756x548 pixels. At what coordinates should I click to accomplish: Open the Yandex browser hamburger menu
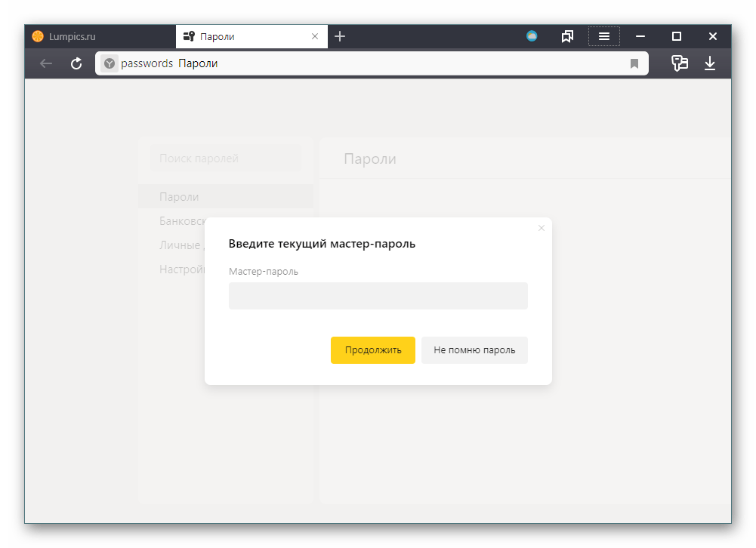[x=604, y=36]
